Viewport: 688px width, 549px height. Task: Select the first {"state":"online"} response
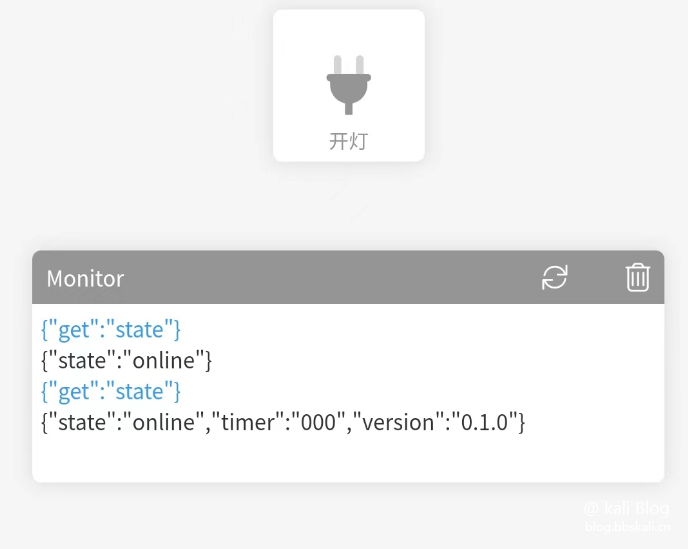[x=126, y=360]
